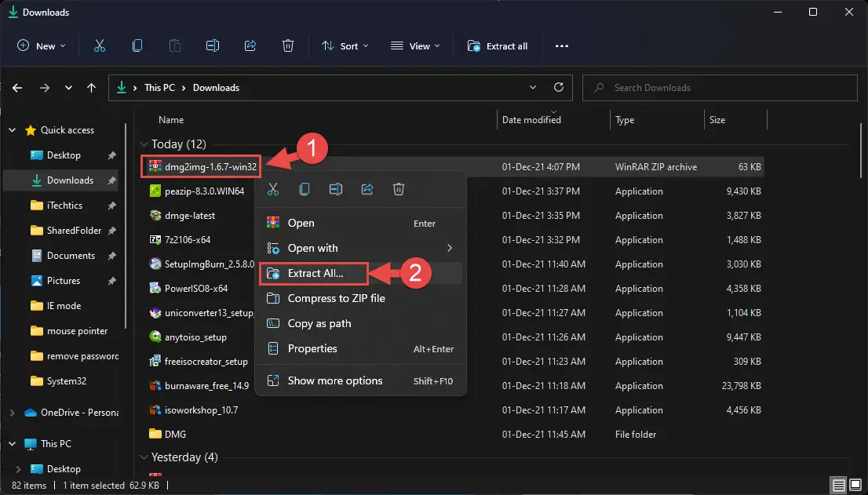Open the Sort dropdown menu
This screenshot has width=868, height=495.
coord(345,46)
